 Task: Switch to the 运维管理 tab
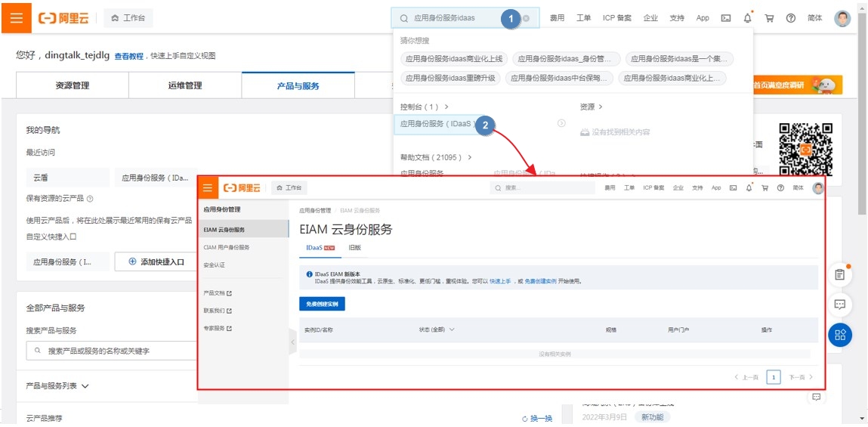(x=185, y=86)
